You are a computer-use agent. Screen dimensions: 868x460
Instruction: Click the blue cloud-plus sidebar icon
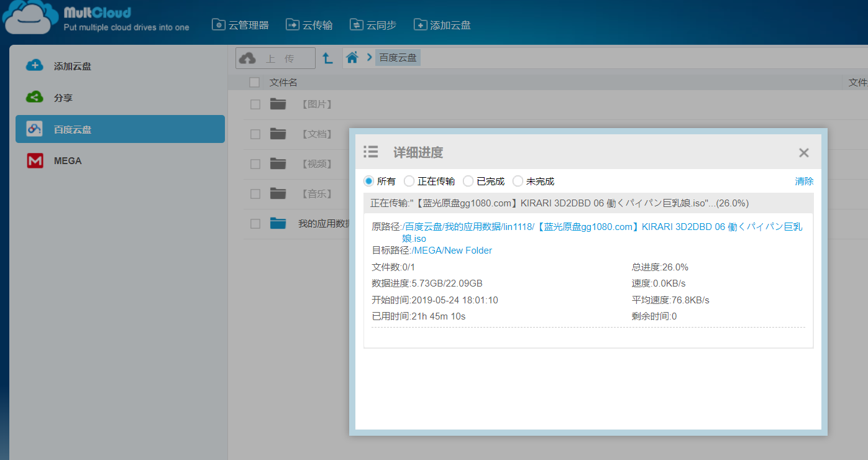34,65
